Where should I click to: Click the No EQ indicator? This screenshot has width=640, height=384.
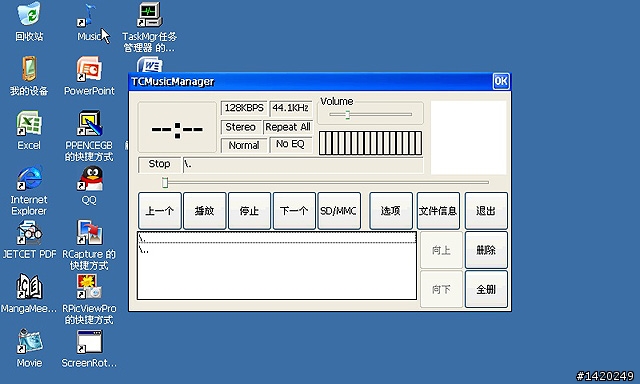coord(290,144)
